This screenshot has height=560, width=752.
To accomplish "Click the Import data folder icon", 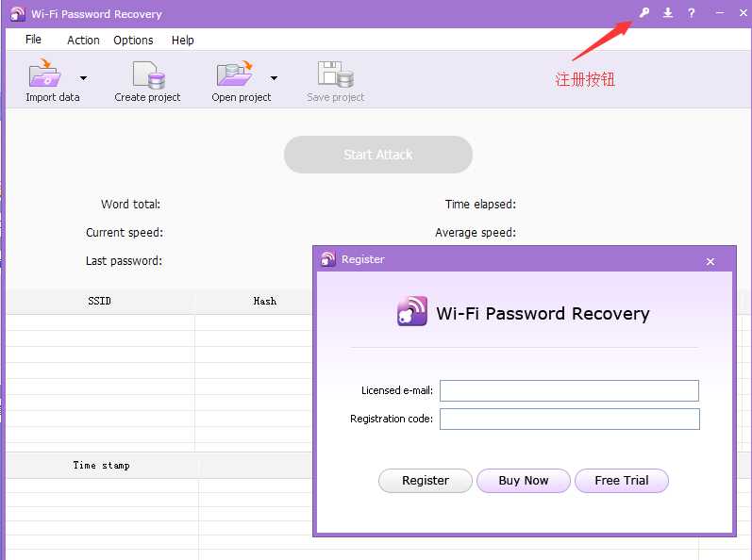I will (x=45, y=74).
